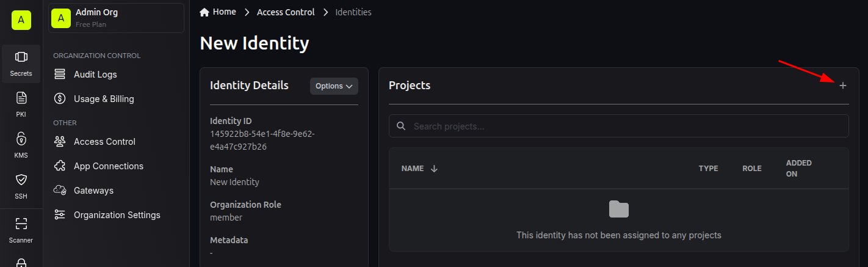This screenshot has width=868, height=267.
Task: Click the TYPE column header
Action: (x=708, y=169)
